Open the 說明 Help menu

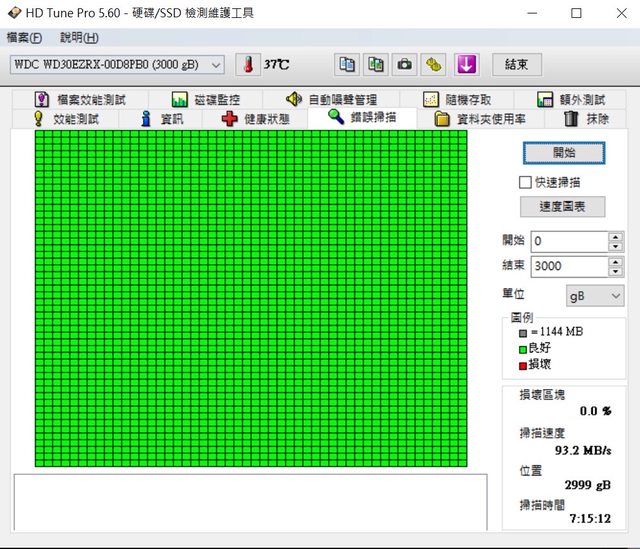[79, 38]
